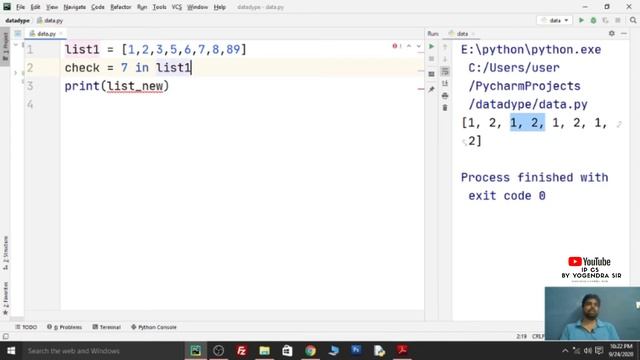Close the data.py editor tab

coord(61,33)
